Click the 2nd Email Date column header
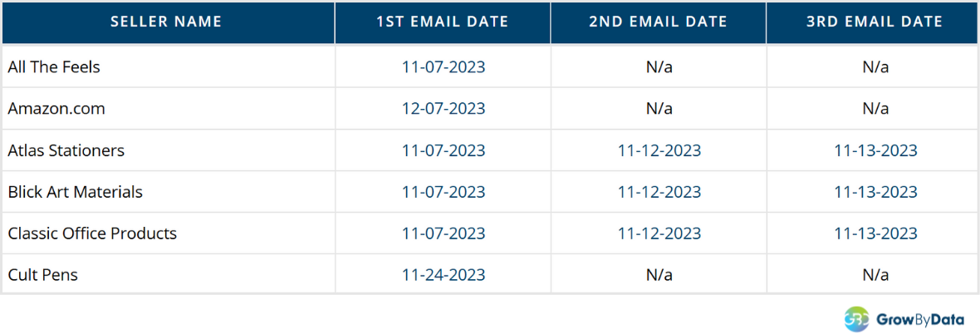980x334 pixels. 658,22
